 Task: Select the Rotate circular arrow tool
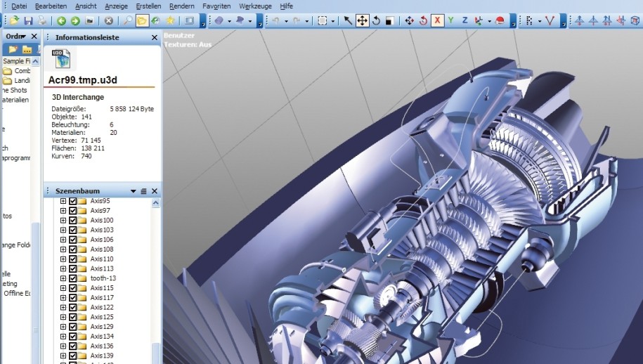point(376,20)
